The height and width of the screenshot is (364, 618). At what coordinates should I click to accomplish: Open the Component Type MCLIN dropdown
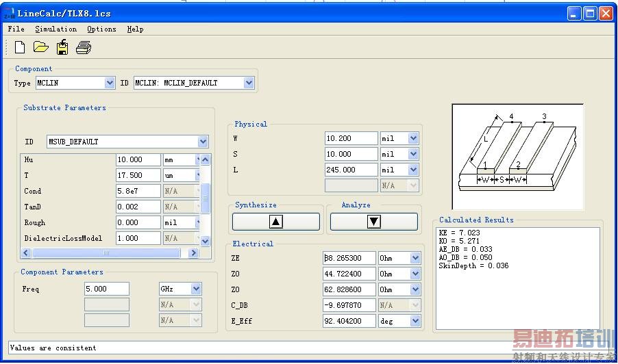(x=110, y=83)
